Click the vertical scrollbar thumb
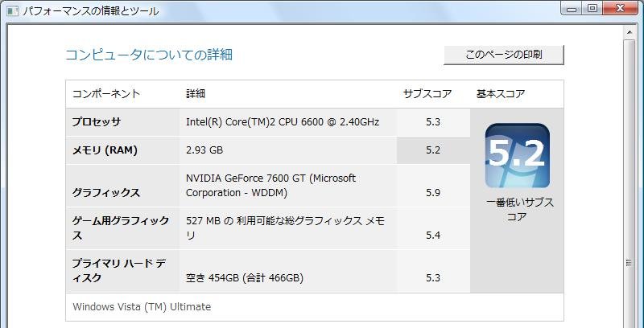 [630, 262]
